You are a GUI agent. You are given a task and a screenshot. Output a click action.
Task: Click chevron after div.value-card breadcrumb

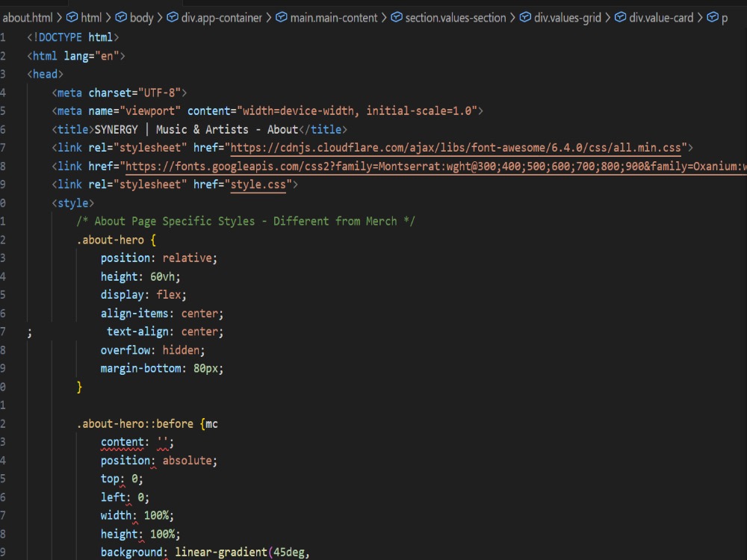pyautogui.click(x=700, y=18)
